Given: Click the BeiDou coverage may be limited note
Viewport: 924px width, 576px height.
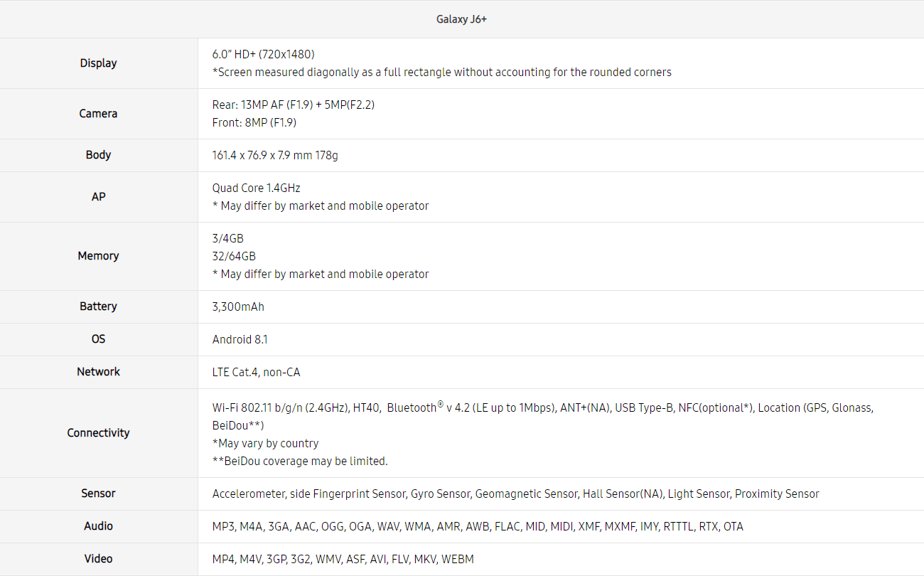Looking at the screenshot, I should coord(300,461).
